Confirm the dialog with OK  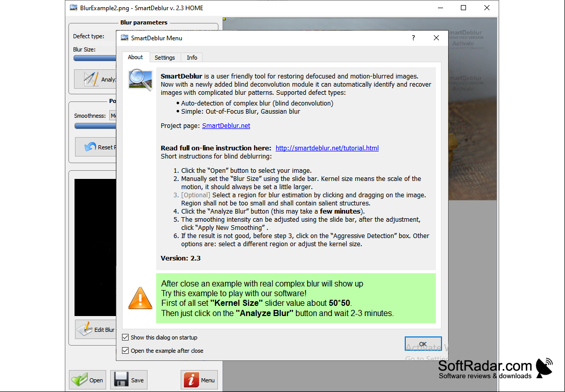(423, 344)
